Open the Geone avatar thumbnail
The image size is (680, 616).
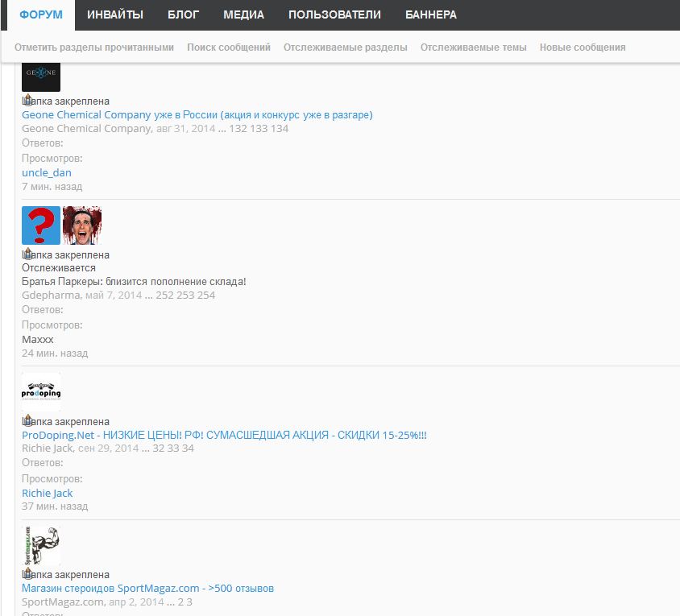40,77
